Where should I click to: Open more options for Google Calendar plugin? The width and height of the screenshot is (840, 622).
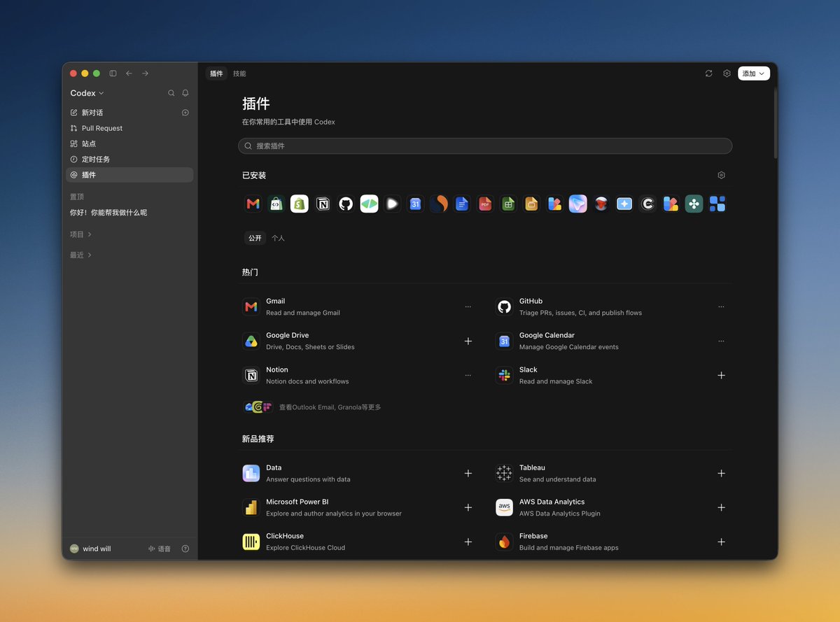(x=721, y=341)
